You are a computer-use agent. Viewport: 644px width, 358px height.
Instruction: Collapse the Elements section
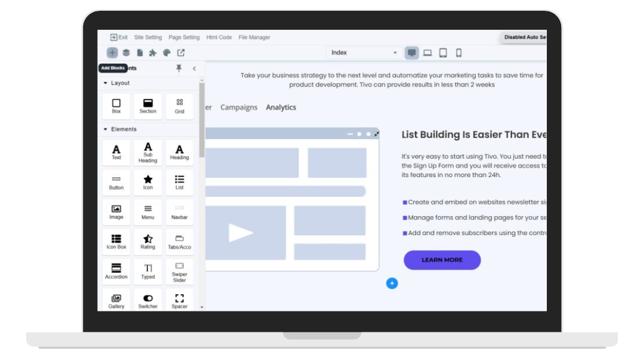pos(106,129)
